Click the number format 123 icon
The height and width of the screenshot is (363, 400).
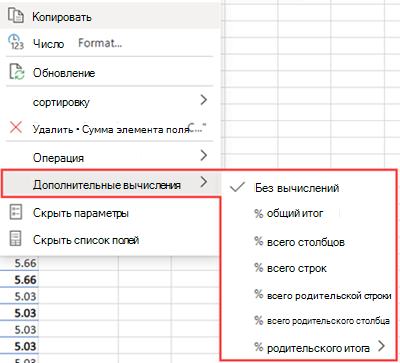tap(15, 42)
